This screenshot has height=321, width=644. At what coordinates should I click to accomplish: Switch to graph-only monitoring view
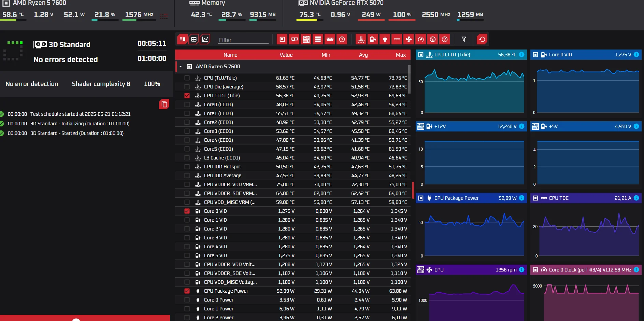coord(205,40)
